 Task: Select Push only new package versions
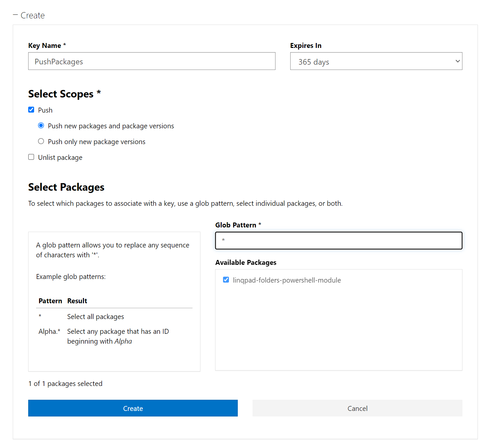pyautogui.click(x=41, y=141)
